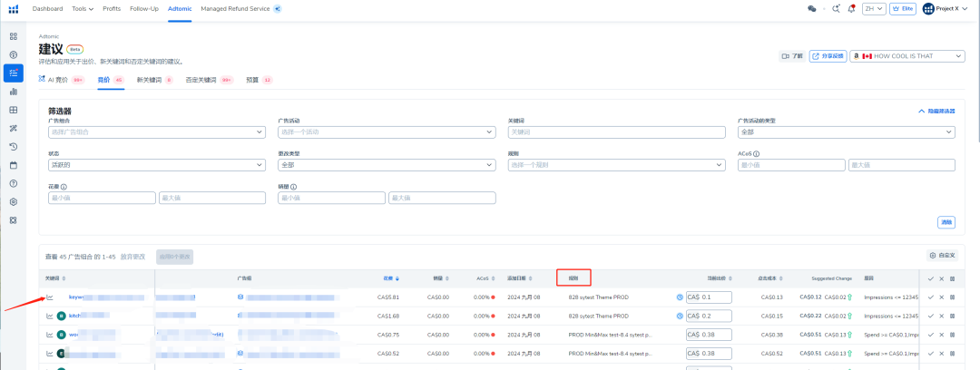This screenshot has width=980, height=370.
Task: Click the 分享反馈 button
Action: tap(828, 56)
